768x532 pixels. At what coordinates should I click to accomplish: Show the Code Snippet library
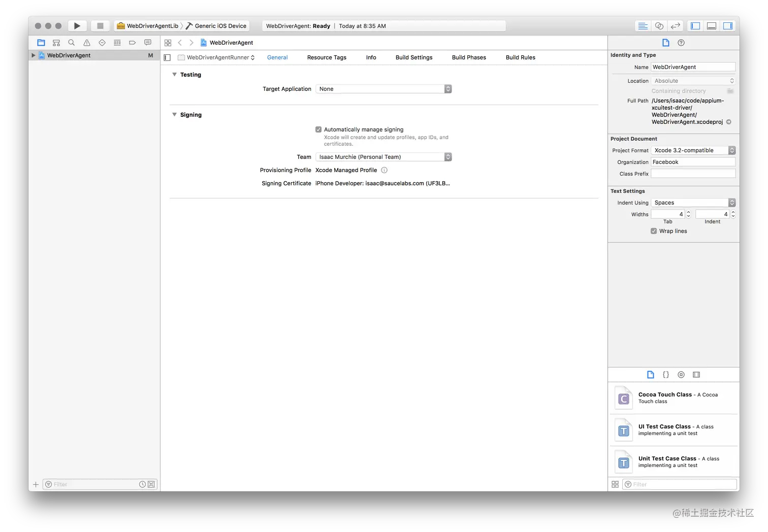(x=666, y=375)
